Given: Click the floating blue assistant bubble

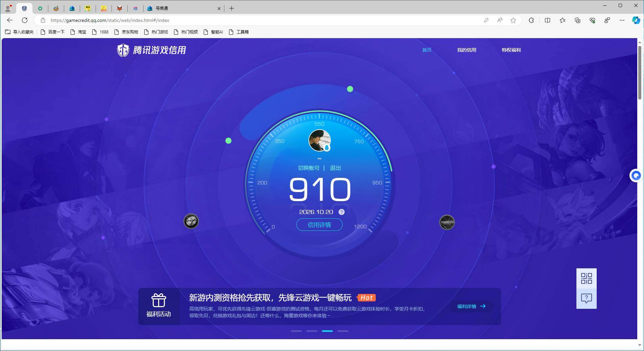Looking at the screenshot, I should (636, 175).
